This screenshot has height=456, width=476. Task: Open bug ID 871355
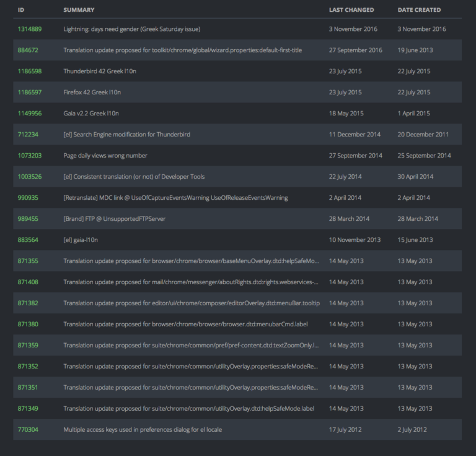click(x=27, y=261)
